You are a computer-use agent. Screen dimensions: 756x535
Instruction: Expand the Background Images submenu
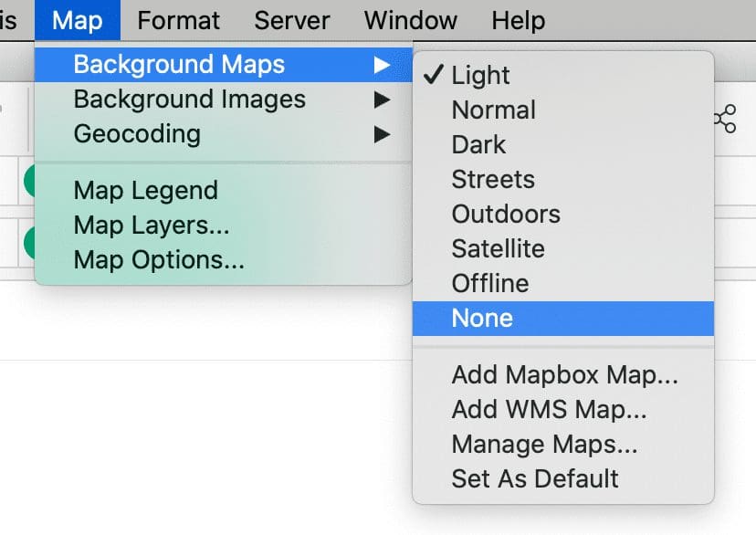(x=188, y=100)
